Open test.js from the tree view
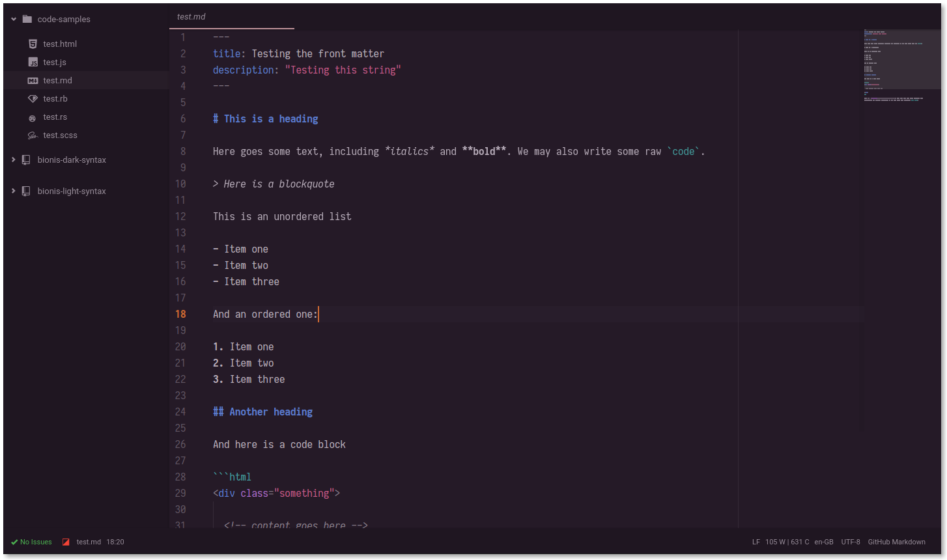Image resolution: width=947 pixels, height=560 pixels. pyautogui.click(x=55, y=62)
